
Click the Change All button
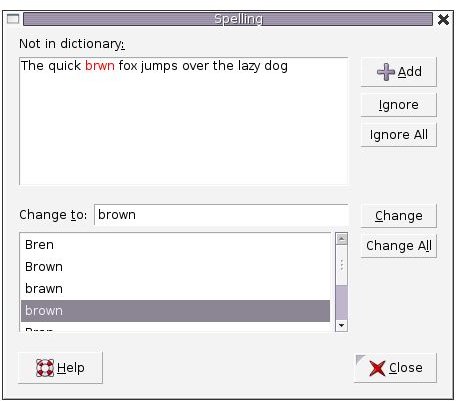click(x=398, y=246)
